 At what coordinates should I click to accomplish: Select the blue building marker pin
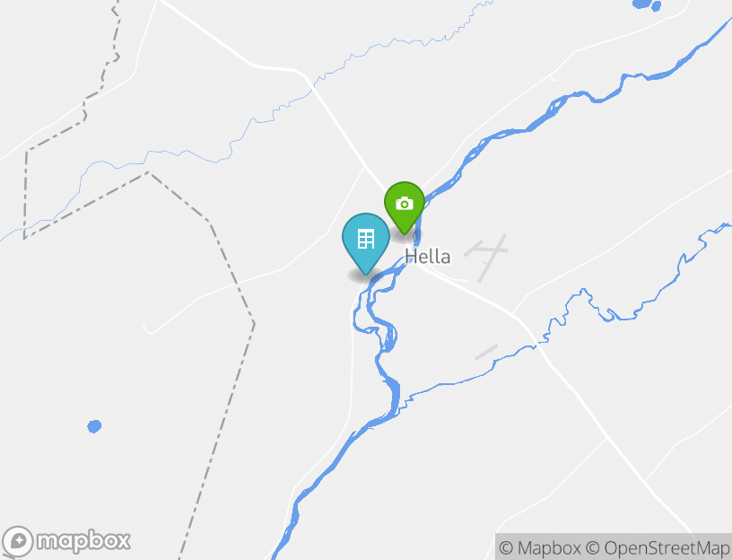(366, 242)
